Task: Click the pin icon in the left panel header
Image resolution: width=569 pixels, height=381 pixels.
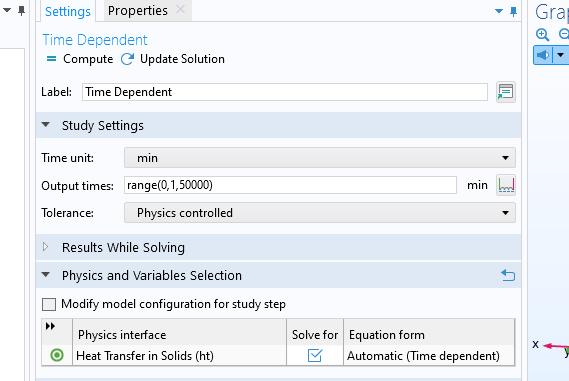Action: pyautogui.click(x=21, y=11)
